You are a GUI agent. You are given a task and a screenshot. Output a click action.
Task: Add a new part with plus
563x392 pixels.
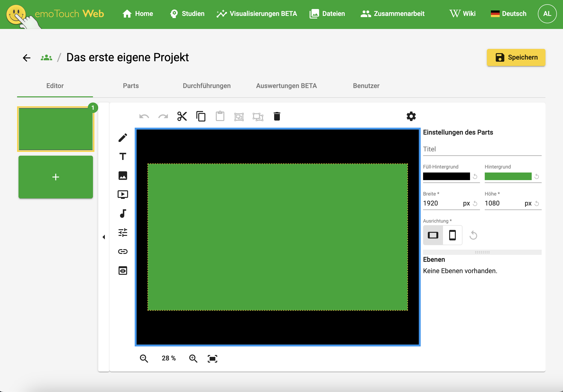[56, 177]
